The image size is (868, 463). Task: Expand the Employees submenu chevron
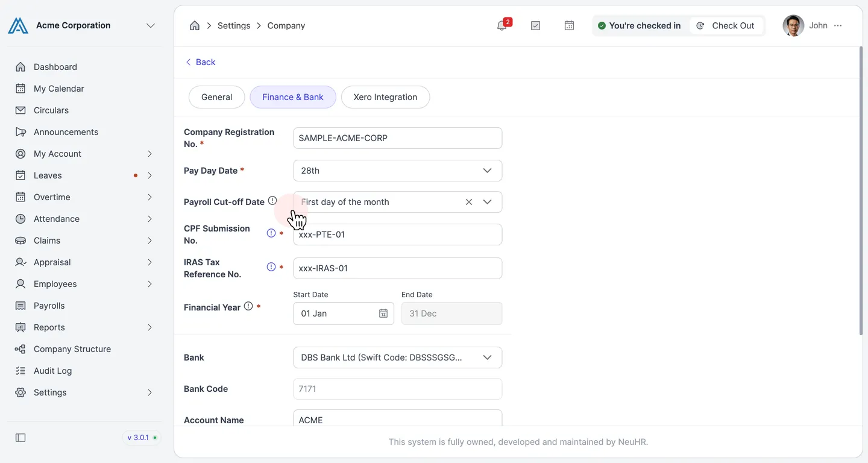149,284
